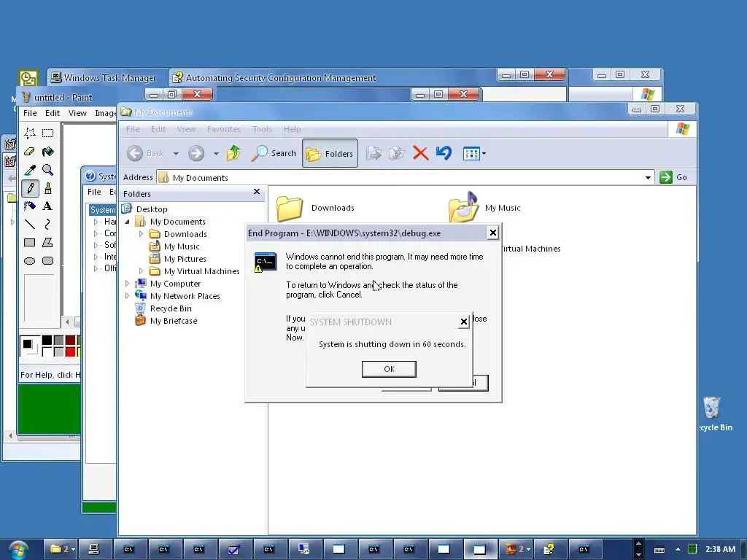Select the Free-Form Select tool in Paint

point(29,133)
